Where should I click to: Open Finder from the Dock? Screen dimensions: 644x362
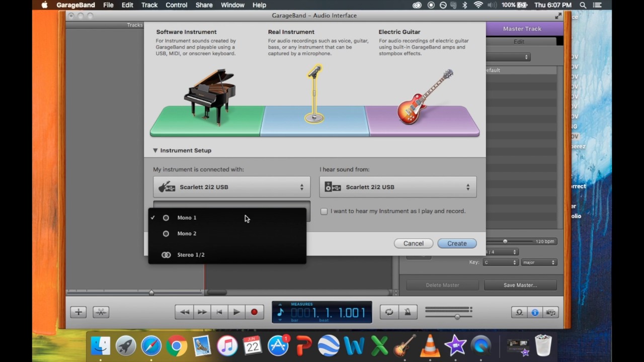pos(101,346)
